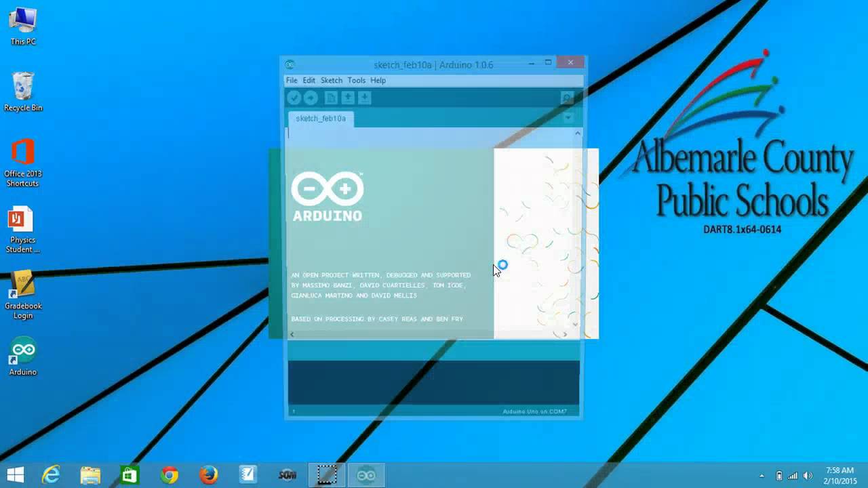Open the Serial Monitor magnifier icon
Image resolution: width=868 pixels, height=488 pixels.
click(x=567, y=98)
